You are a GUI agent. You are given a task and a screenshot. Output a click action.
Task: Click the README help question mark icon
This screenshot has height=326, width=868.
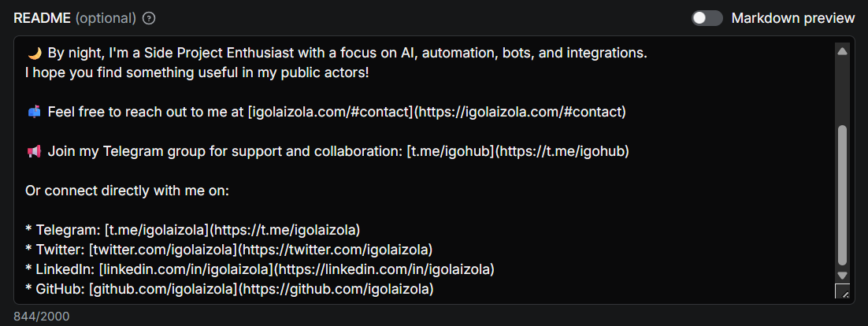tap(149, 18)
